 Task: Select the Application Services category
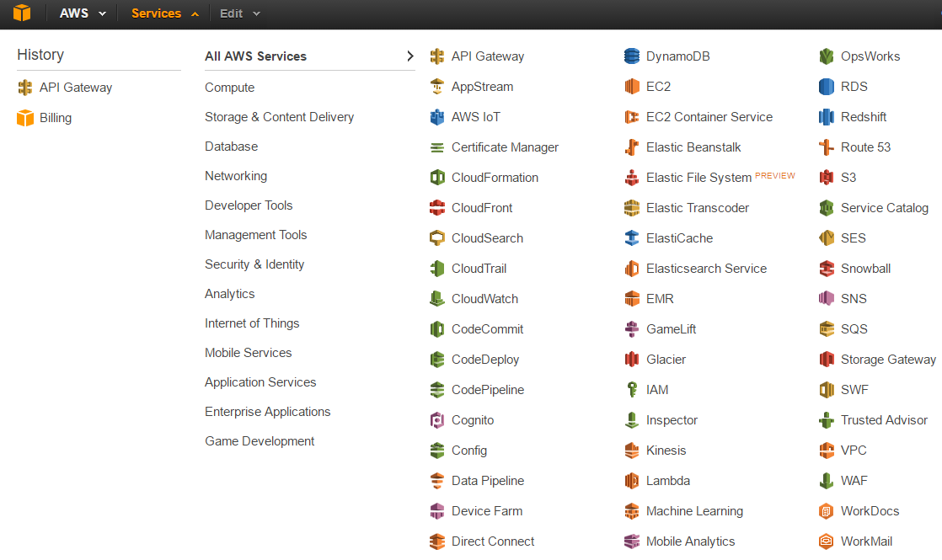pos(260,381)
